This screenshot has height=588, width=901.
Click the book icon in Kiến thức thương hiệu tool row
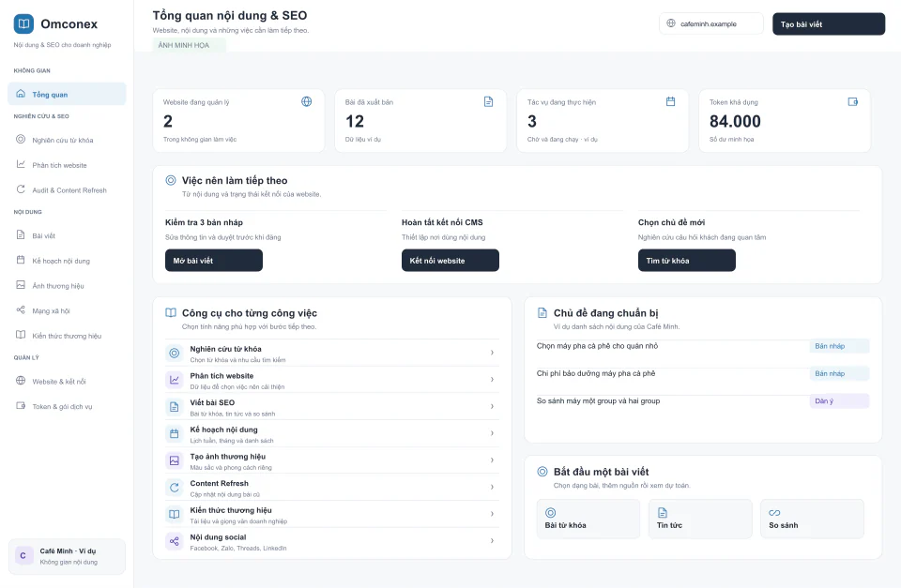(x=175, y=515)
